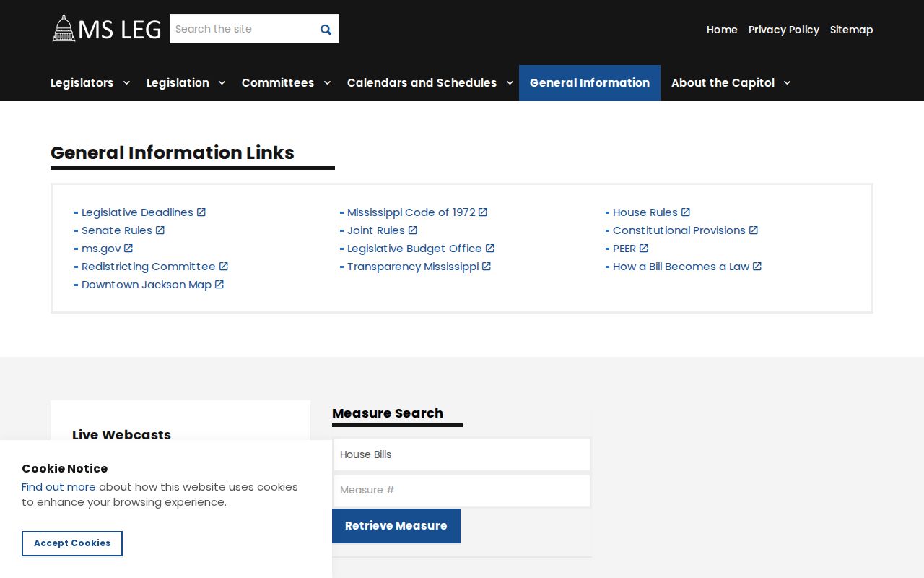Open the Sitemap link

point(852,30)
